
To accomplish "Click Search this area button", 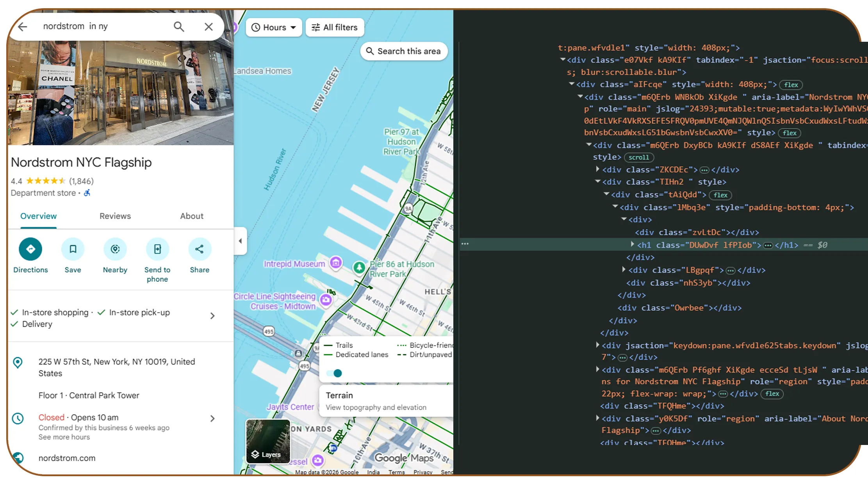I will (x=404, y=51).
